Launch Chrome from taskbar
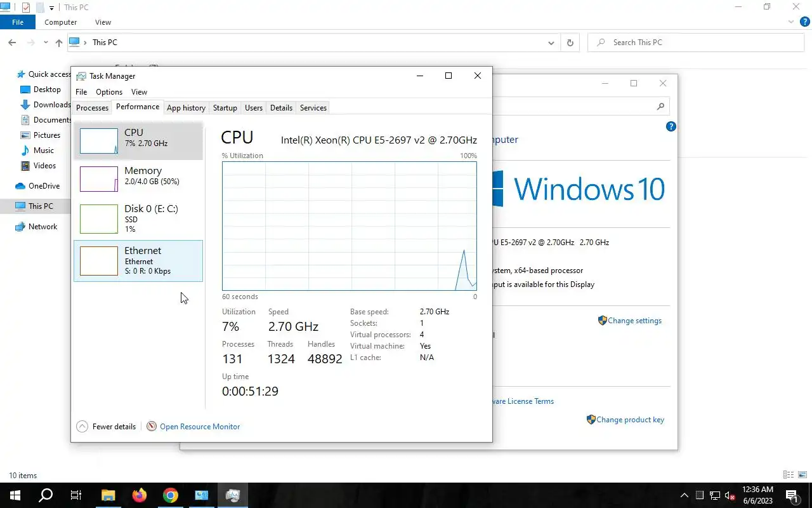Viewport: 812px width, 508px height. (170, 495)
